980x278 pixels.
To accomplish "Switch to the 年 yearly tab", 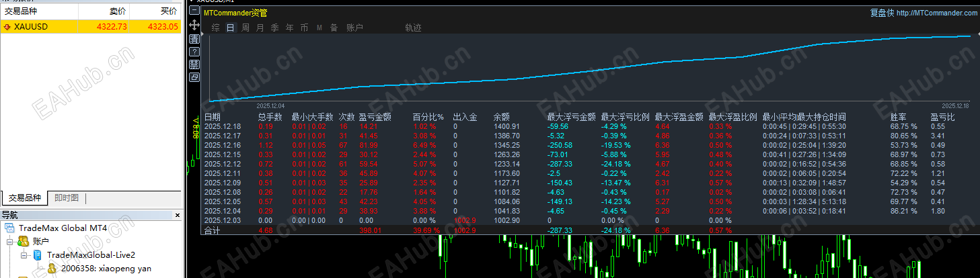I will pyautogui.click(x=290, y=28).
